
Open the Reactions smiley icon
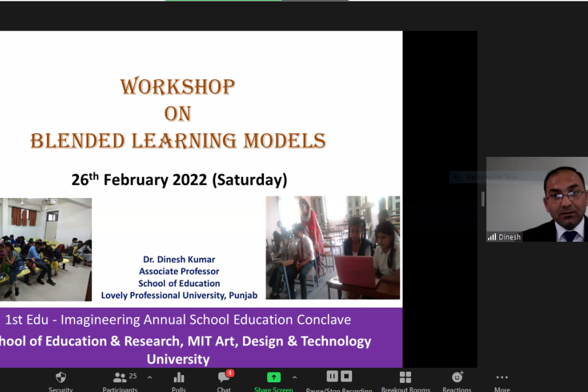point(457,376)
